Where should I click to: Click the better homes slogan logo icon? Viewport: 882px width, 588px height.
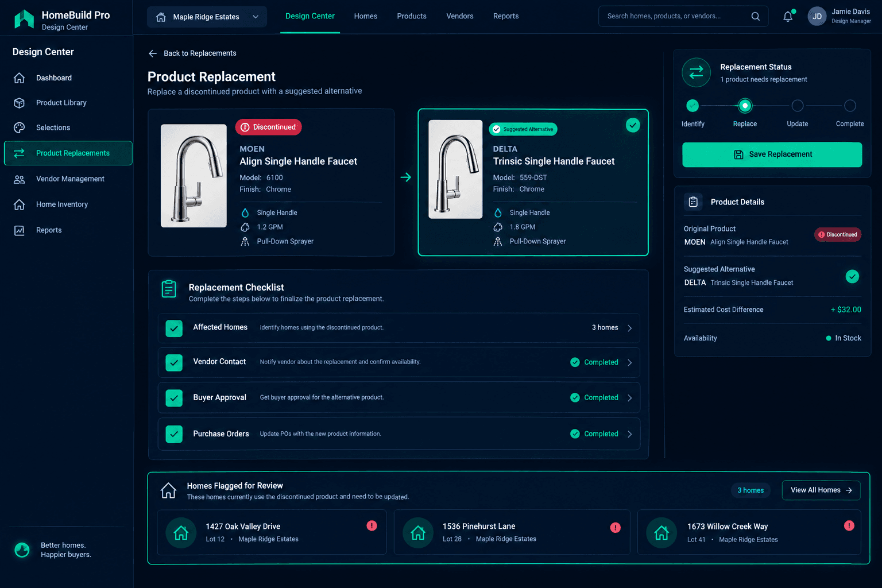[22, 550]
